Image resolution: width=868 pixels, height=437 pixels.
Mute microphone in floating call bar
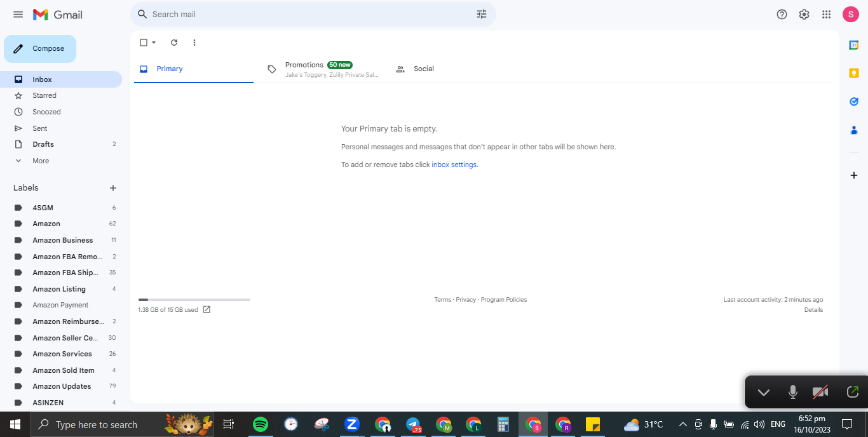click(793, 393)
